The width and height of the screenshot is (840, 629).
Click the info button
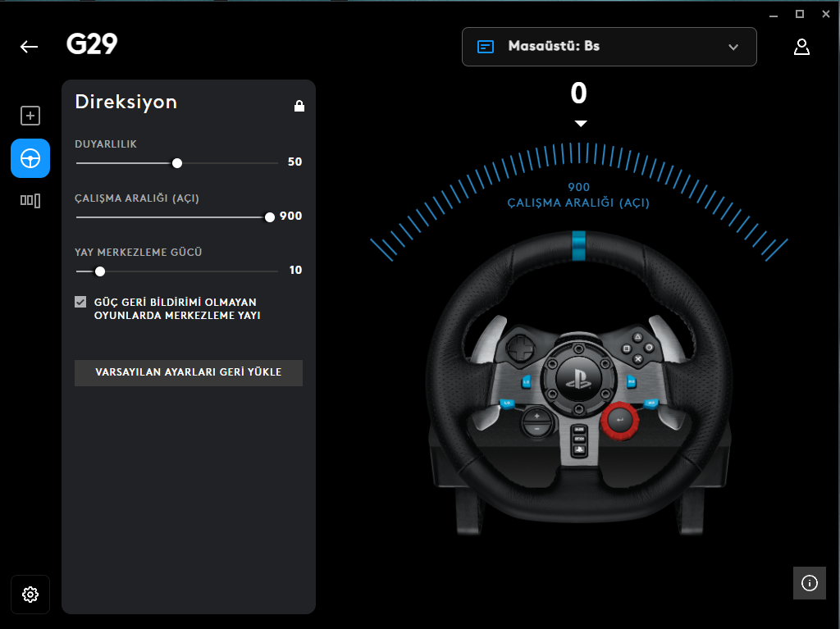pos(810,583)
